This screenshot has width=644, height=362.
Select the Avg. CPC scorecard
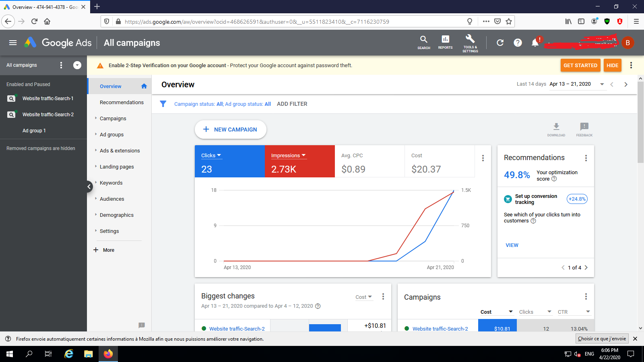click(x=369, y=161)
